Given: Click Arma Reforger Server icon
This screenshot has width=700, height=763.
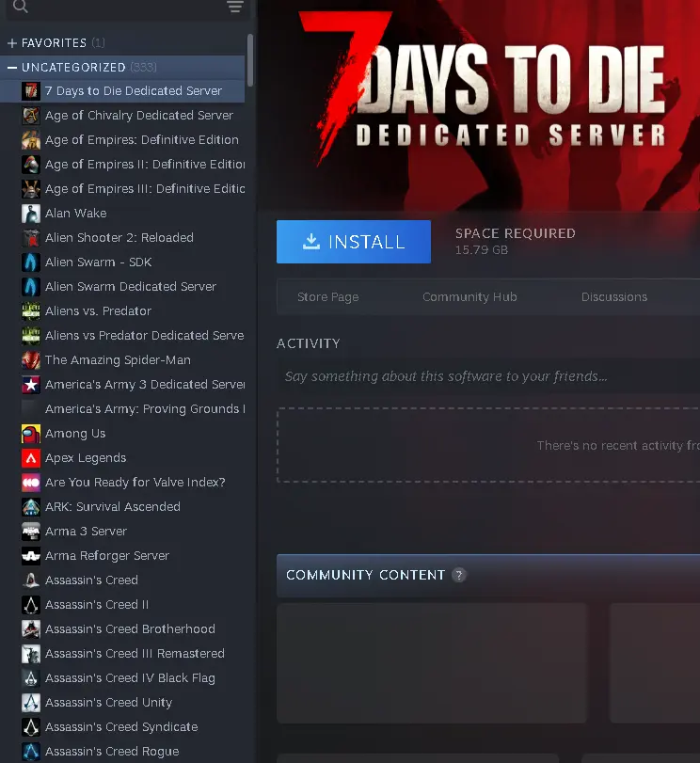Looking at the screenshot, I should 31,556.
